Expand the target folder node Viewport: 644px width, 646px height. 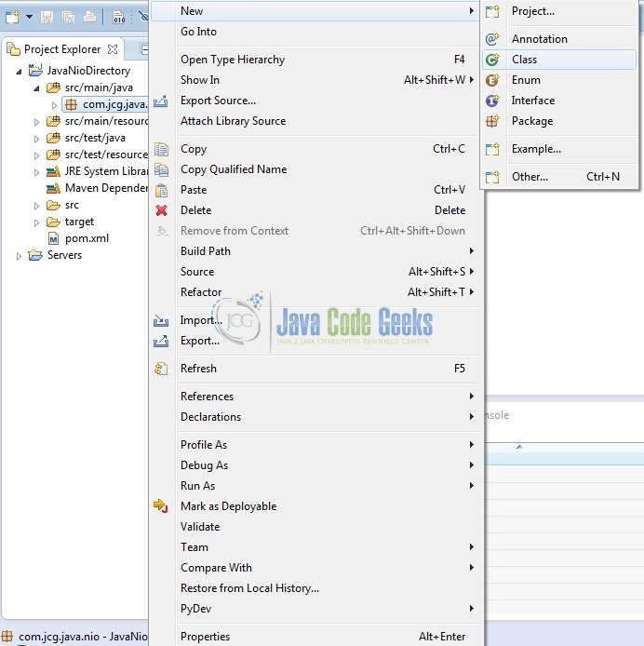click(36, 222)
